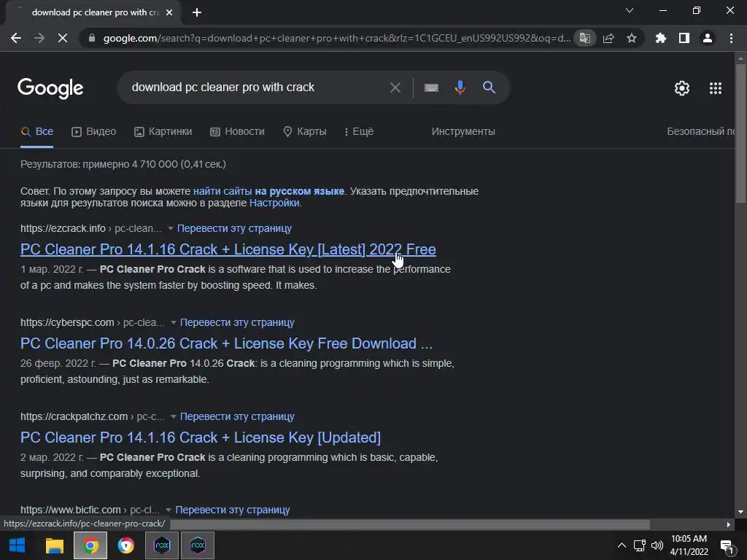Open the second Nox taskbar app
747x560 pixels.
[198, 545]
